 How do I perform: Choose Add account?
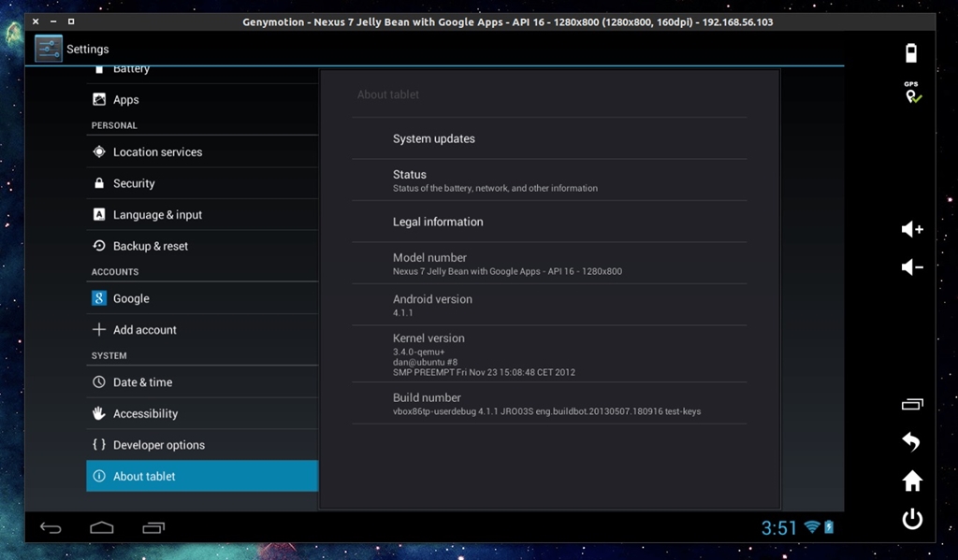(202, 330)
